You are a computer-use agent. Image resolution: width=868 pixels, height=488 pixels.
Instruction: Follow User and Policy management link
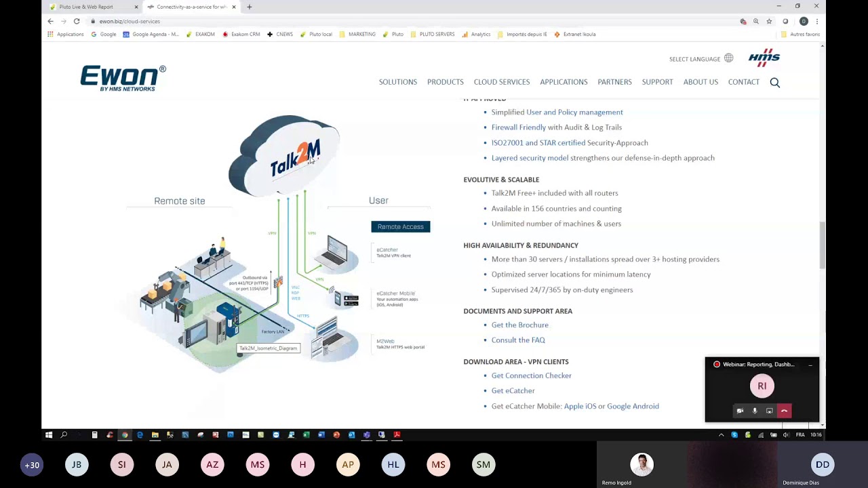(x=574, y=112)
